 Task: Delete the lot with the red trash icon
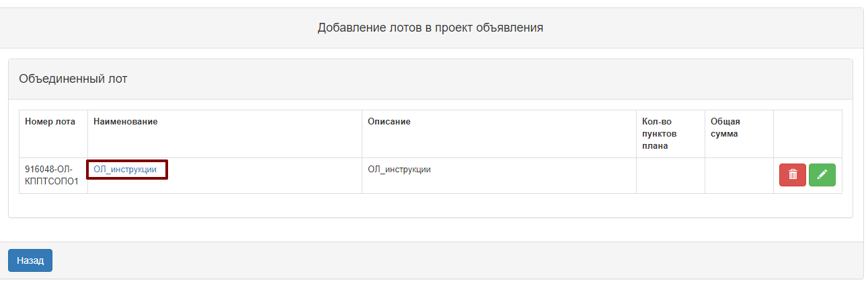tap(792, 175)
